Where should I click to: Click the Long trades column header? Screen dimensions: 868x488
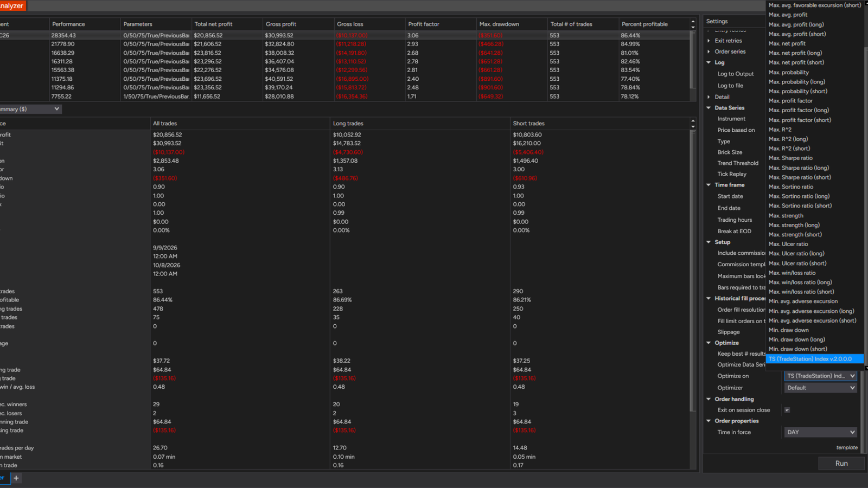pyautogui.click(x=420, y=124)
